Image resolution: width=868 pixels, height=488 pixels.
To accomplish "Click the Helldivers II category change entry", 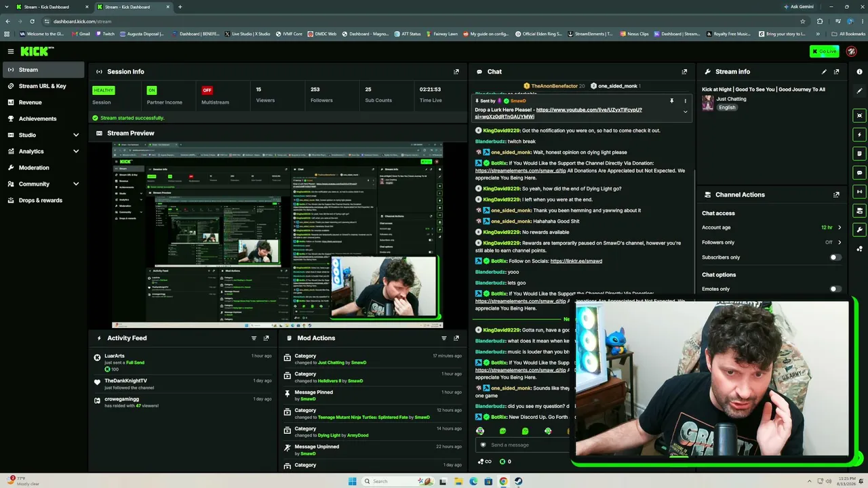I will click(373, 378).
